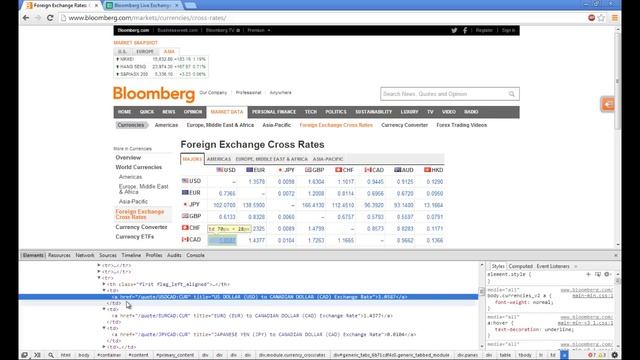Open the Premium dropdown in top bar
640x360 pixels.
click(x=259, y=30)
